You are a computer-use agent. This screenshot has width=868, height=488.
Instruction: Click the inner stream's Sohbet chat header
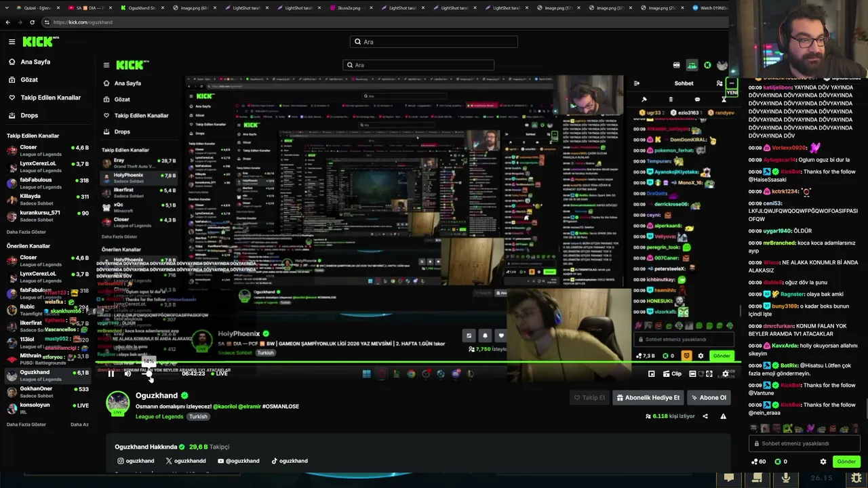tap(684, 83)
